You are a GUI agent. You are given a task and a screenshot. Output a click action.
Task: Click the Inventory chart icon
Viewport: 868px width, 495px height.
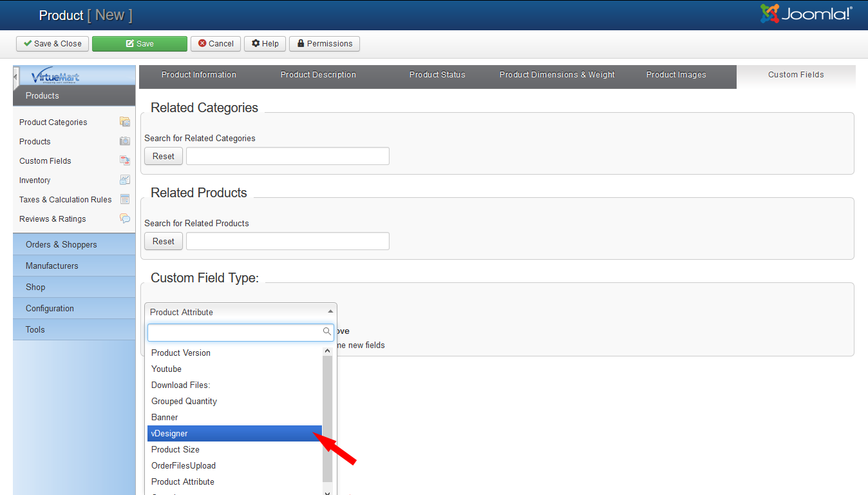[x=125, y=180]
